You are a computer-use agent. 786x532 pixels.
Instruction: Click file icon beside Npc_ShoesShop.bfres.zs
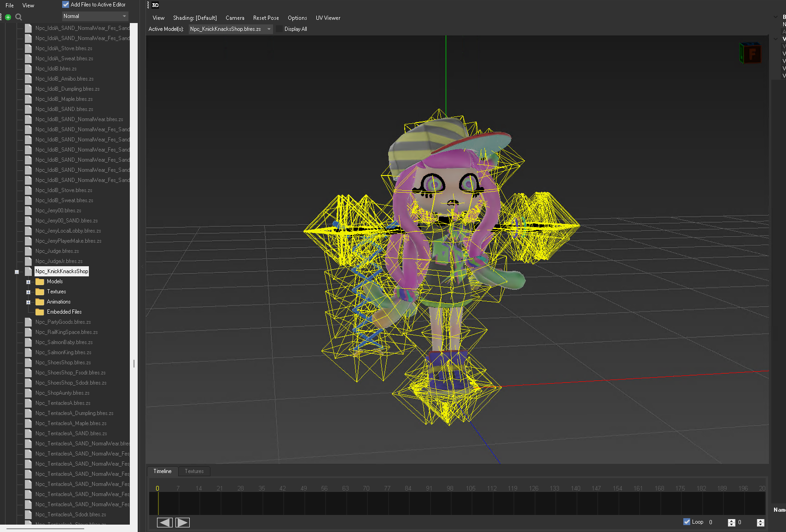pos(28,362)
